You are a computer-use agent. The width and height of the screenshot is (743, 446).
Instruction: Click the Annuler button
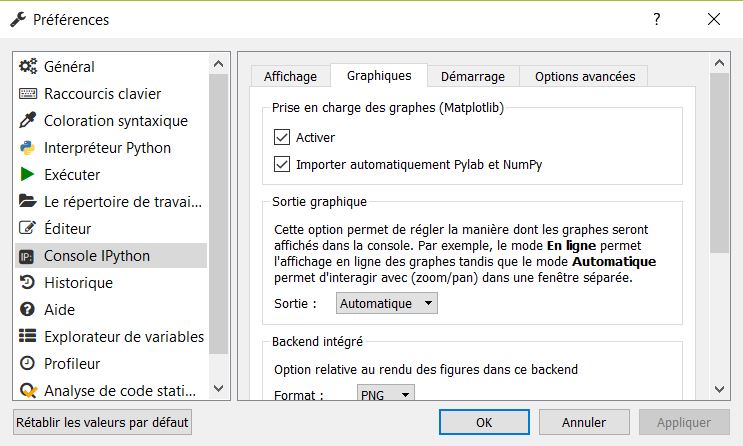[584, 422]
